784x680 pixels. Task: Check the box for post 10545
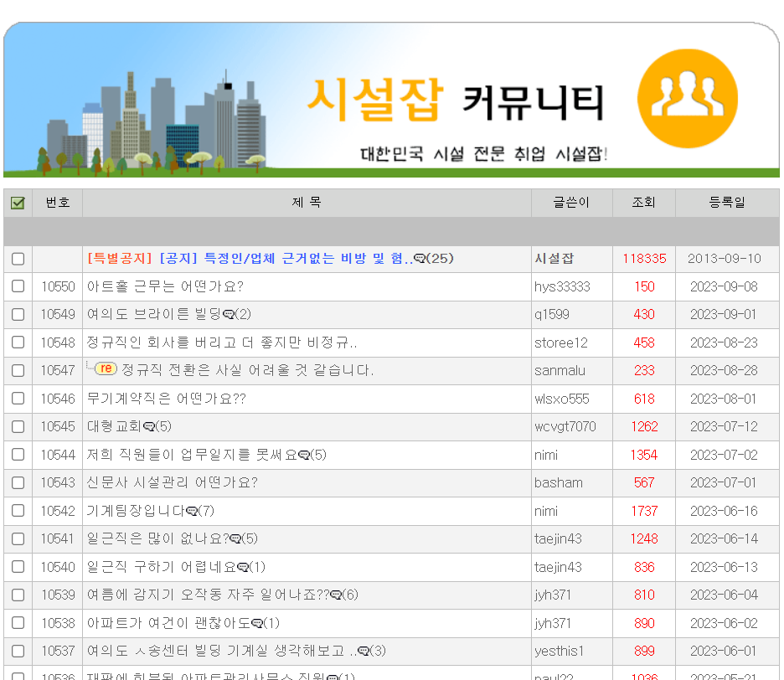click(x=18, y=426)
